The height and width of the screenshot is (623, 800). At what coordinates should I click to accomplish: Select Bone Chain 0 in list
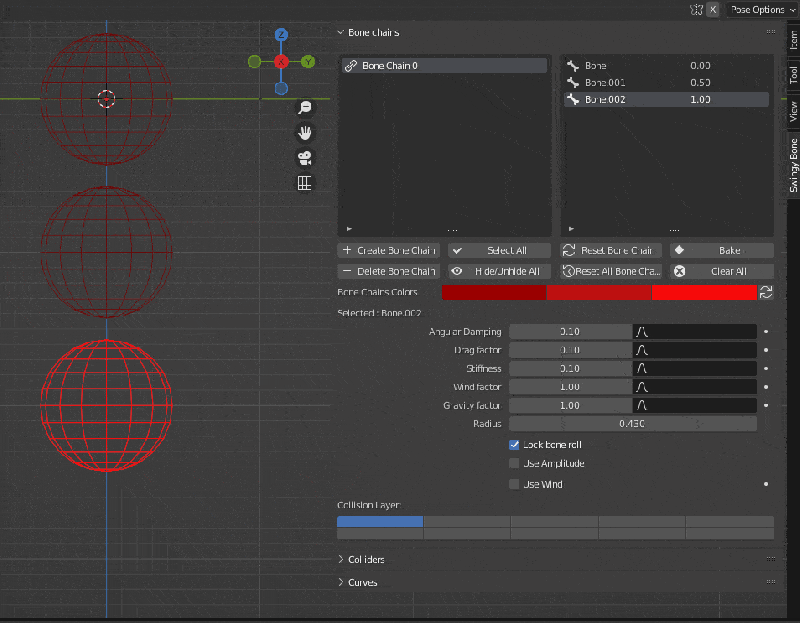[x=444, y=66]
